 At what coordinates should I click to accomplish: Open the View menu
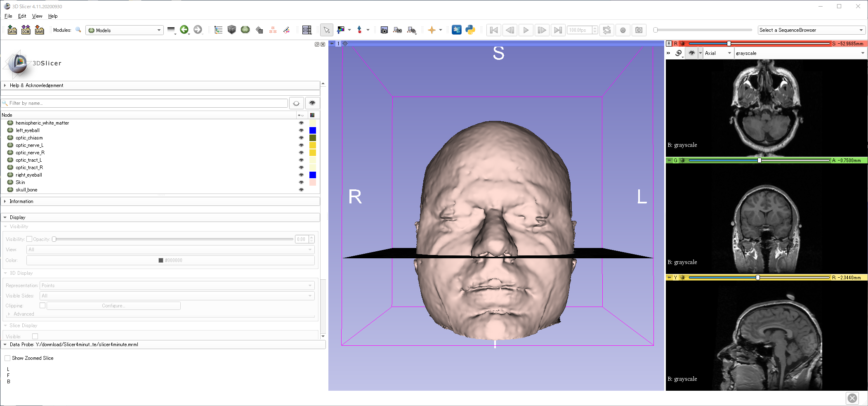[37, 16]
